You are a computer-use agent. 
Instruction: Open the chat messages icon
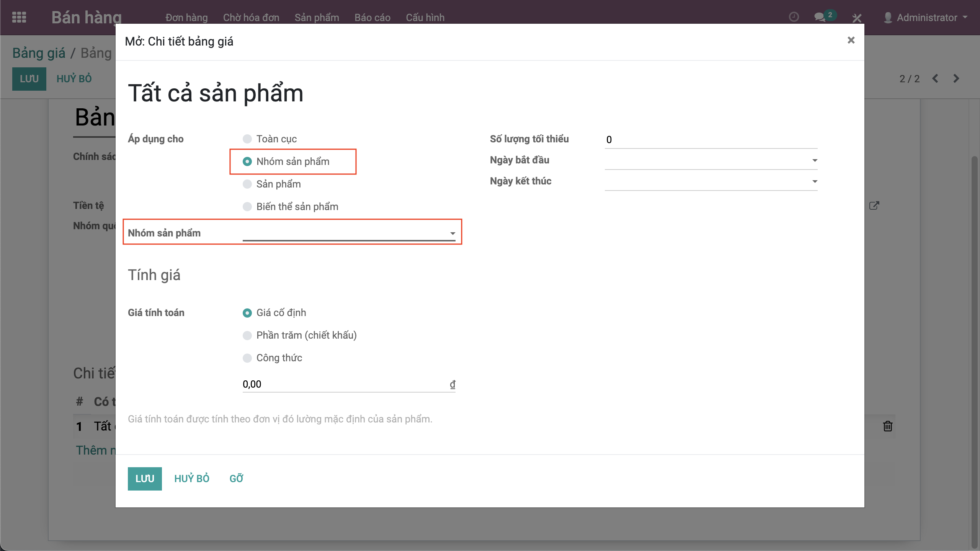[819, 17]
